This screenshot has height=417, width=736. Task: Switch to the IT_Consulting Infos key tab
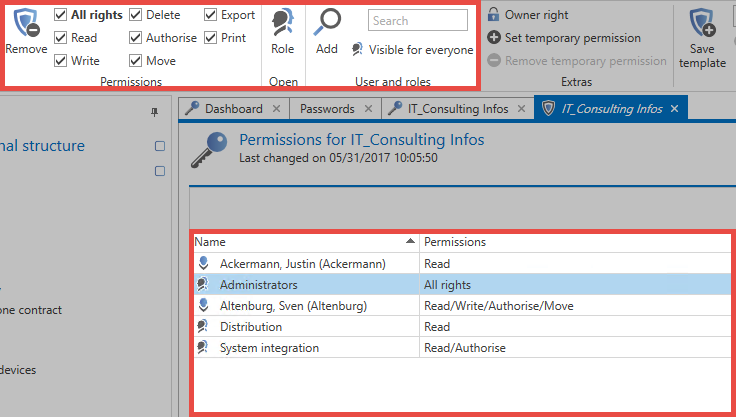pos(458,108)
